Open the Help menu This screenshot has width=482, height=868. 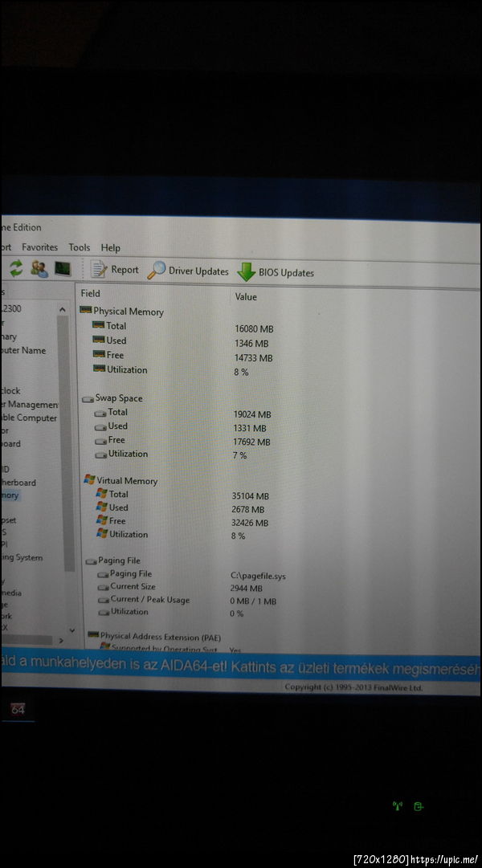click(110, 248)
